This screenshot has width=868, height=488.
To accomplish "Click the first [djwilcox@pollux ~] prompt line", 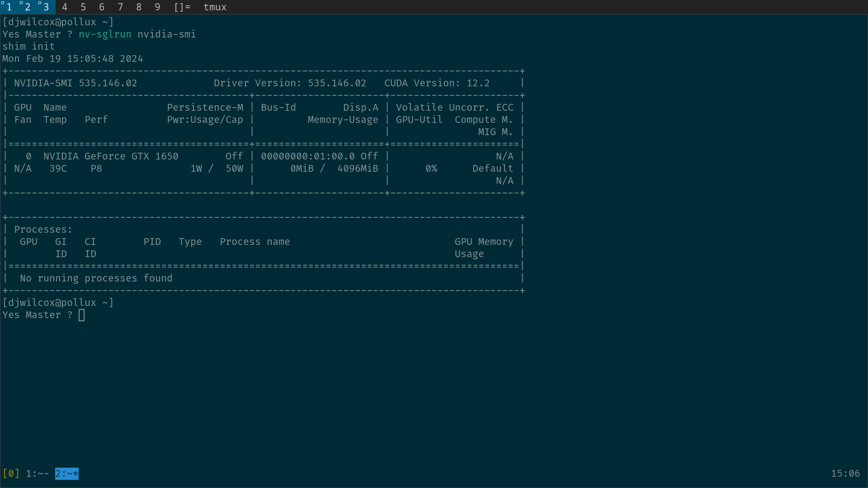I will [x=58, y=22].
